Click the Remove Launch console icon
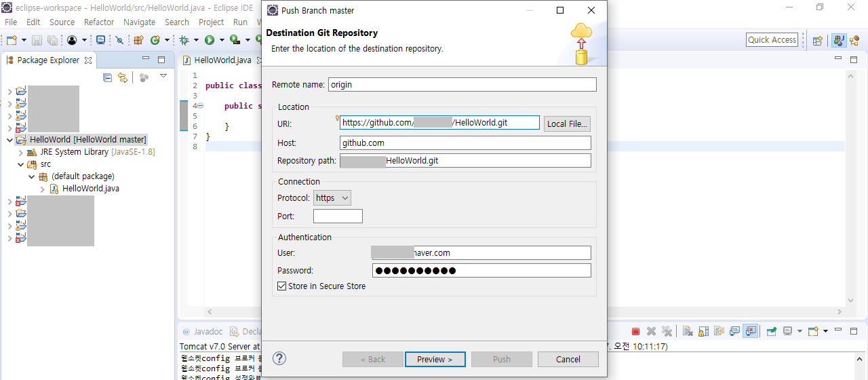Viewport: 868px width, 380px height. pos(651,332)
